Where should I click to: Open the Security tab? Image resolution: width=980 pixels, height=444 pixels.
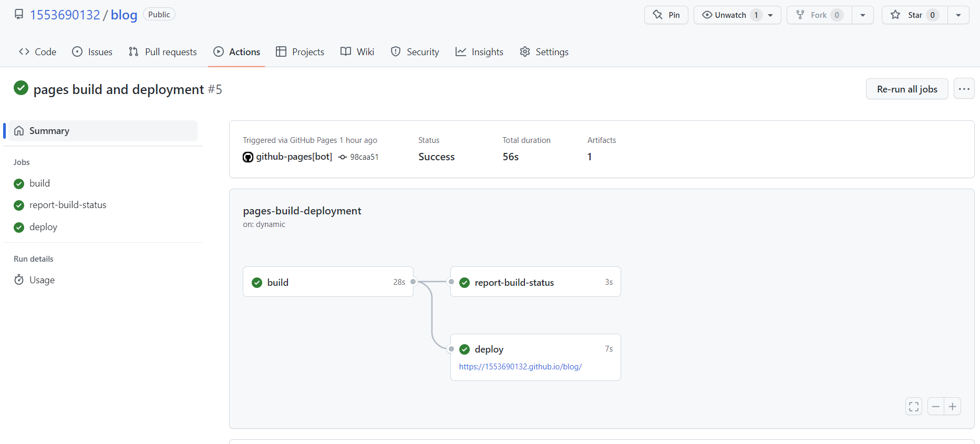[415, 51]
